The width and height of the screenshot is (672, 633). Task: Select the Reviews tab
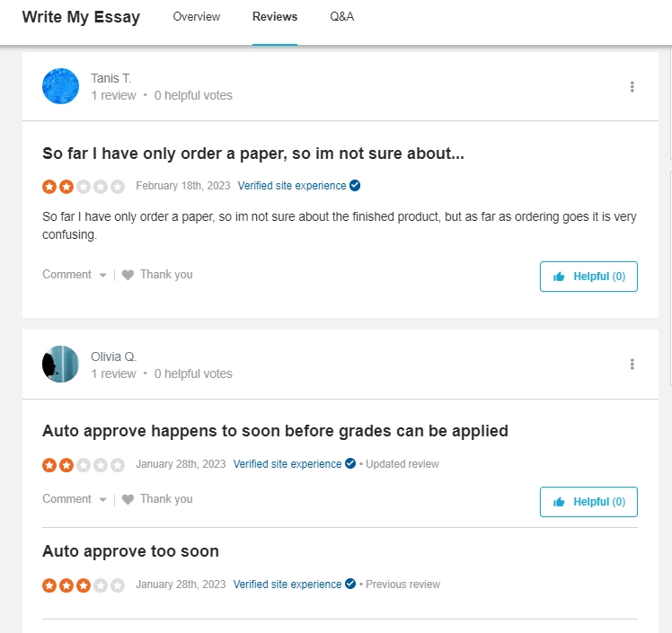tap(275, 17)
